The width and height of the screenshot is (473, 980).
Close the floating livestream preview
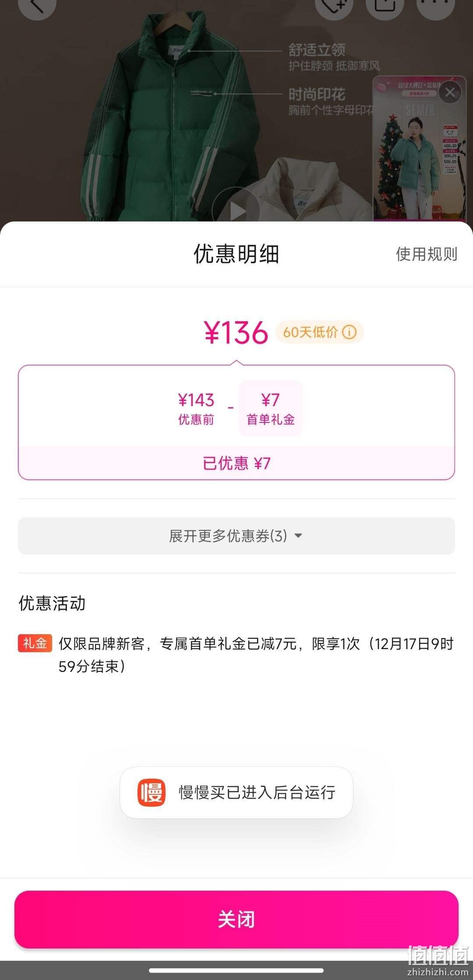[450, 92]
